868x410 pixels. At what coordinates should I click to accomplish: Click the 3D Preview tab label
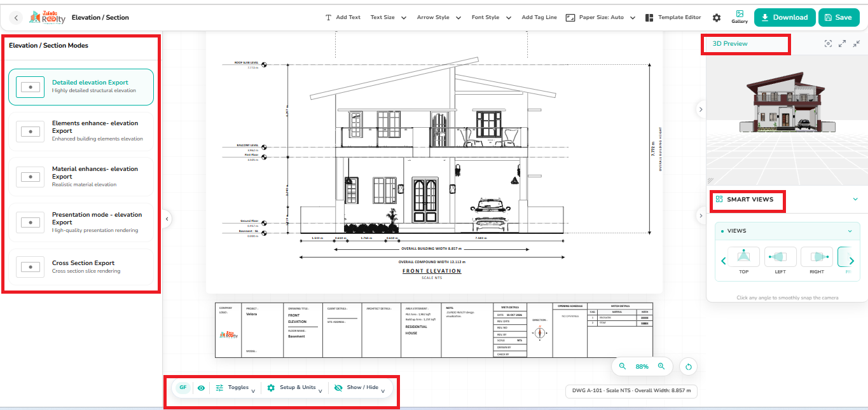[730, 44]
